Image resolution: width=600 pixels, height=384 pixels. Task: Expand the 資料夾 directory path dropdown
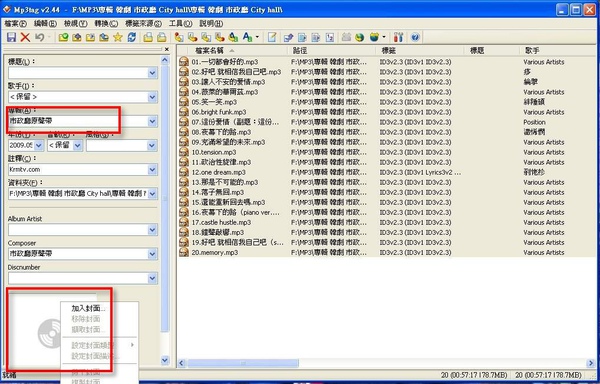coord(152,194)
